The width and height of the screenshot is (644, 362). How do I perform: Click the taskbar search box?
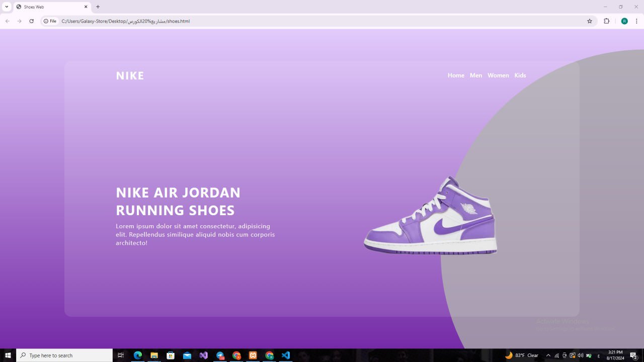[64, 355]
